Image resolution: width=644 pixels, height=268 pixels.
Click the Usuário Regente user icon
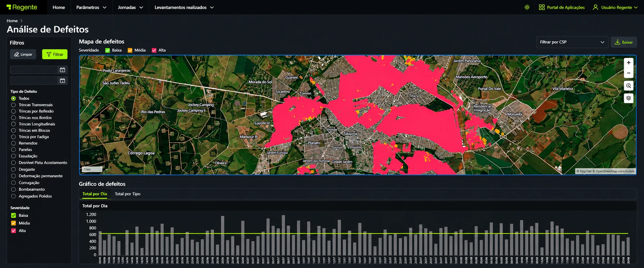click(595, 7)
